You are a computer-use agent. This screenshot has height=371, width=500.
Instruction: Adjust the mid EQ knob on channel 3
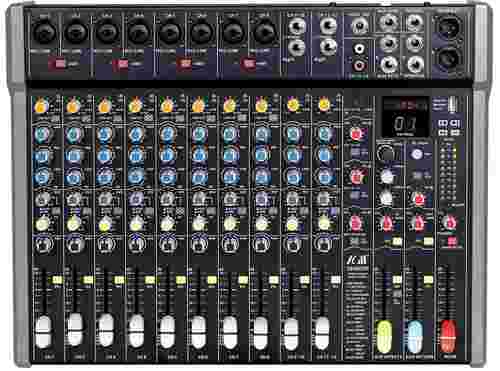(105, 155)
